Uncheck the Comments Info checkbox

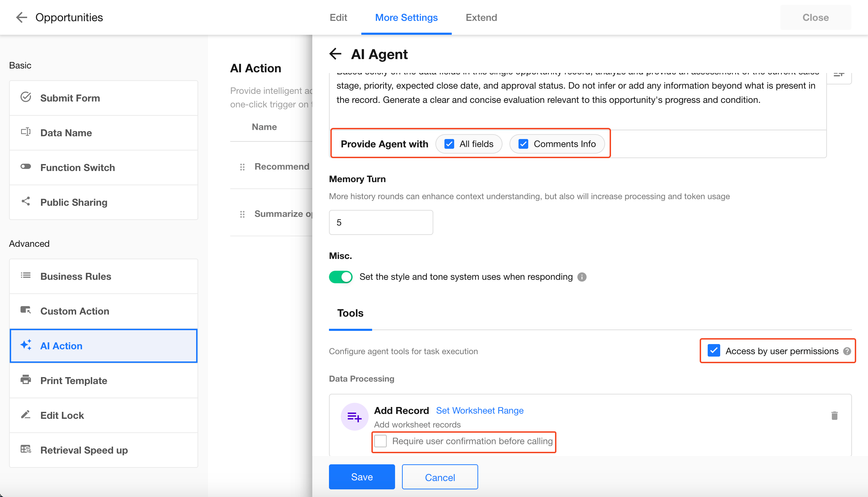(523, 144)
